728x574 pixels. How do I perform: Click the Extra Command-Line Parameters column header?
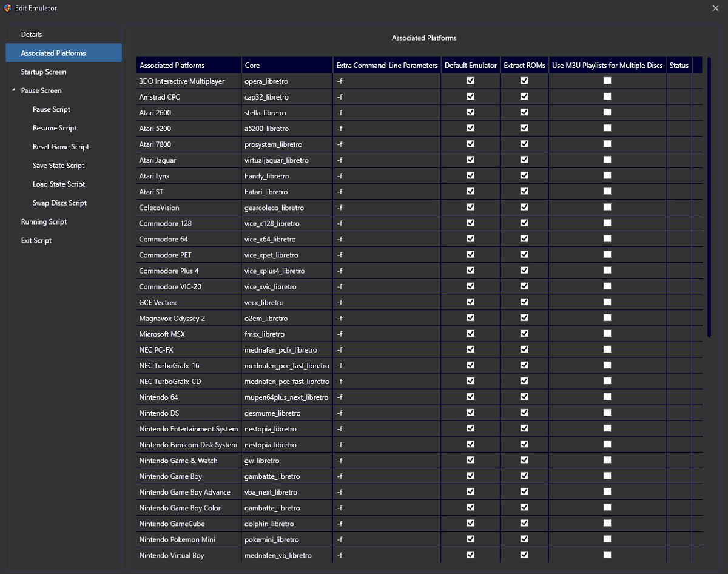(386, 65)
